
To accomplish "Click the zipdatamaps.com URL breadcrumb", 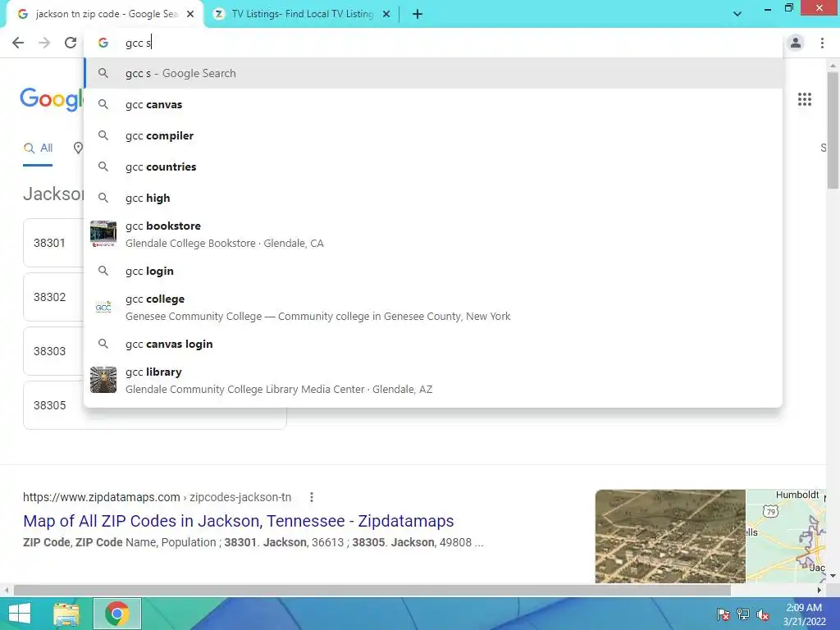I will (x=157, y=497).
